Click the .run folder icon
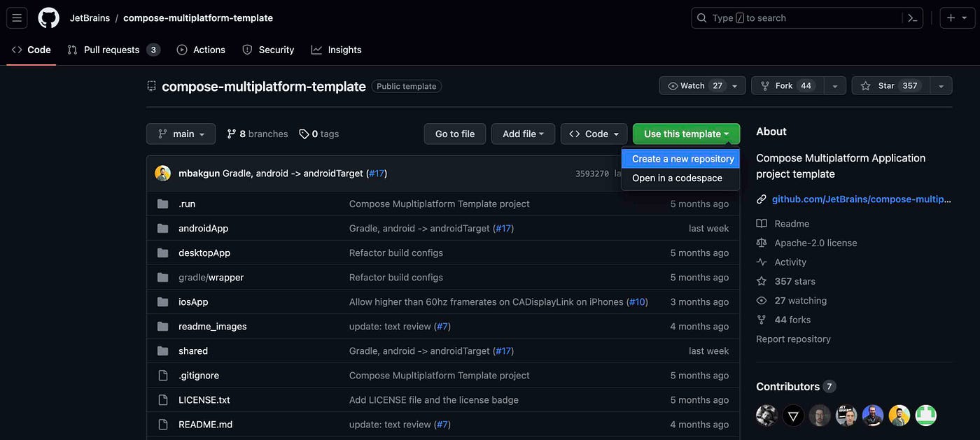This screenshot has height=440, width=980. (x=163, y=204)
